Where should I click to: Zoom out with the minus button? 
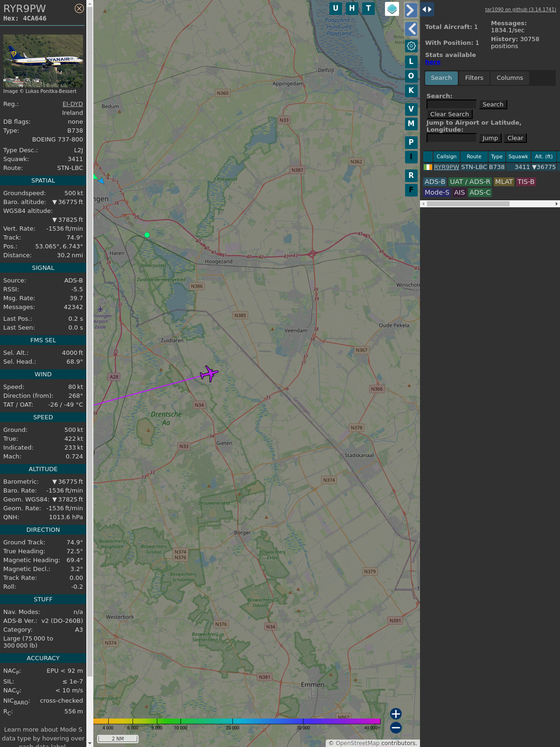tap(396, 728)
